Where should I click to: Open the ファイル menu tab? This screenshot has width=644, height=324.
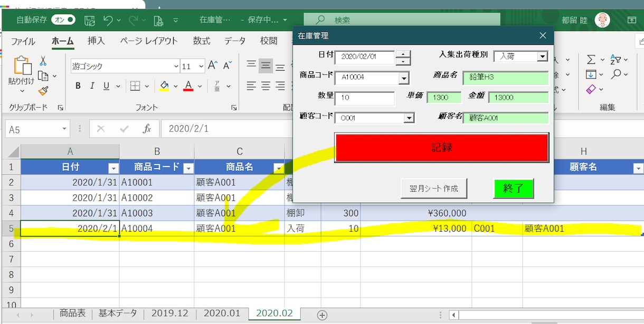[23, 41]
